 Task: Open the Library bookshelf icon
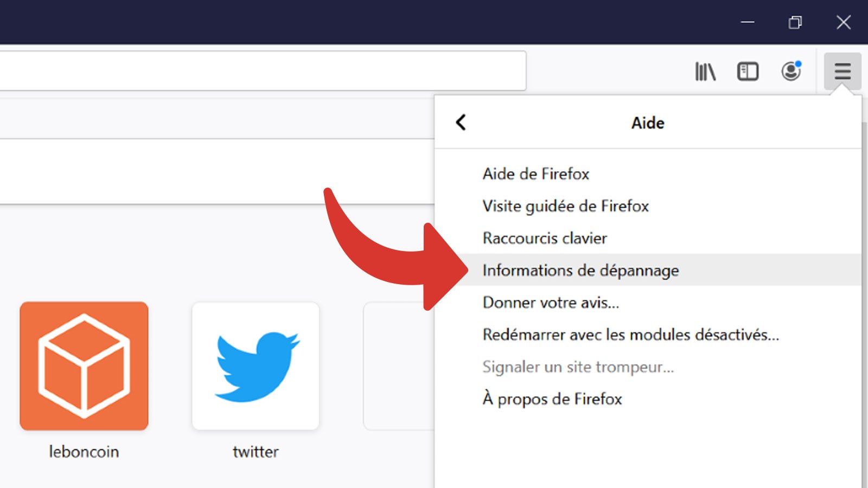(705, 72)
